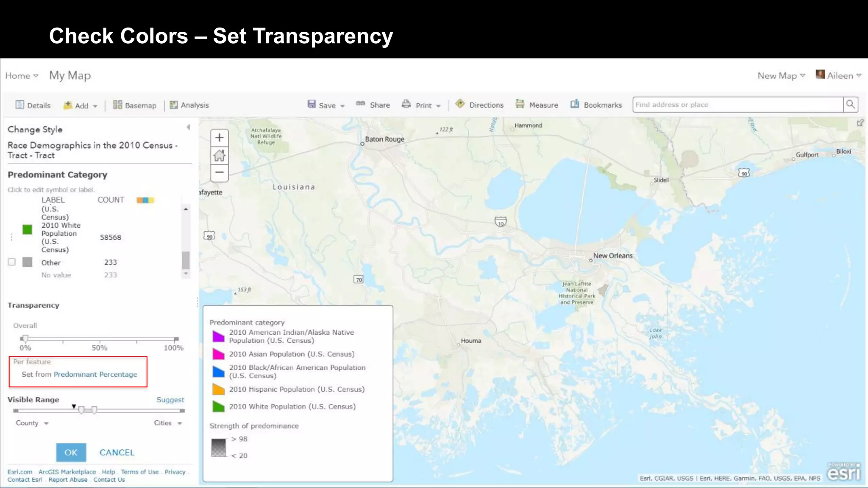
Task: Click the color ramp symbol header
Action: (145, 200)
